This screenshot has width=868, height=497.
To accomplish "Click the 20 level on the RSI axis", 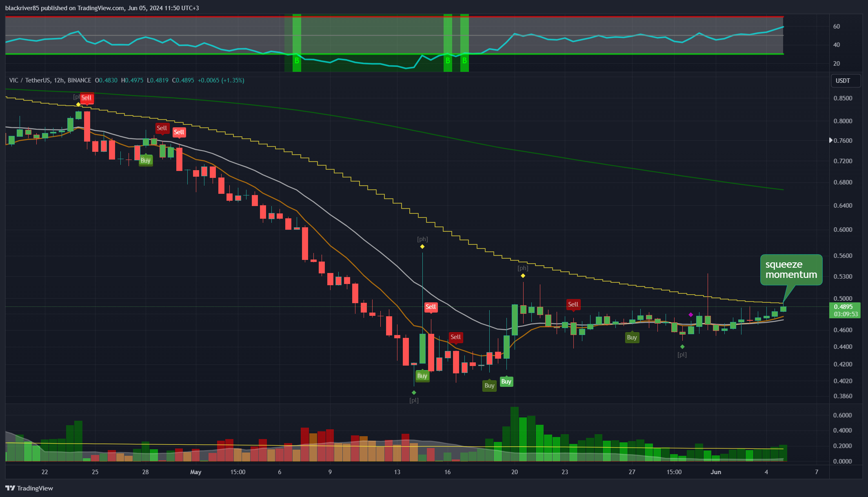I will click(x=837, y=64).
